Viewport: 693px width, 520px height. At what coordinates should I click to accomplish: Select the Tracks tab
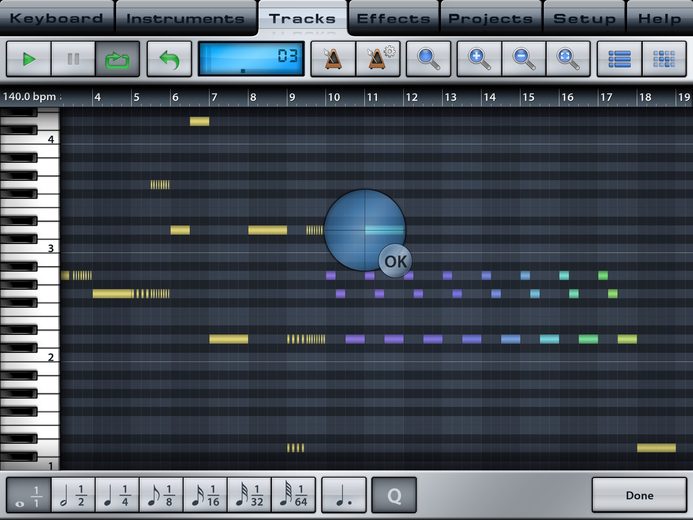coord(302,19)
